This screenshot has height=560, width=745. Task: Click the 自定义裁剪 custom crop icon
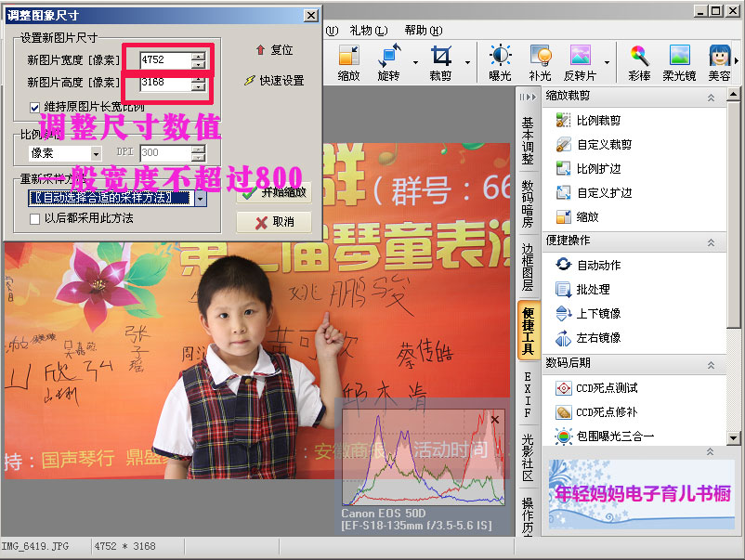coord(564,144)
